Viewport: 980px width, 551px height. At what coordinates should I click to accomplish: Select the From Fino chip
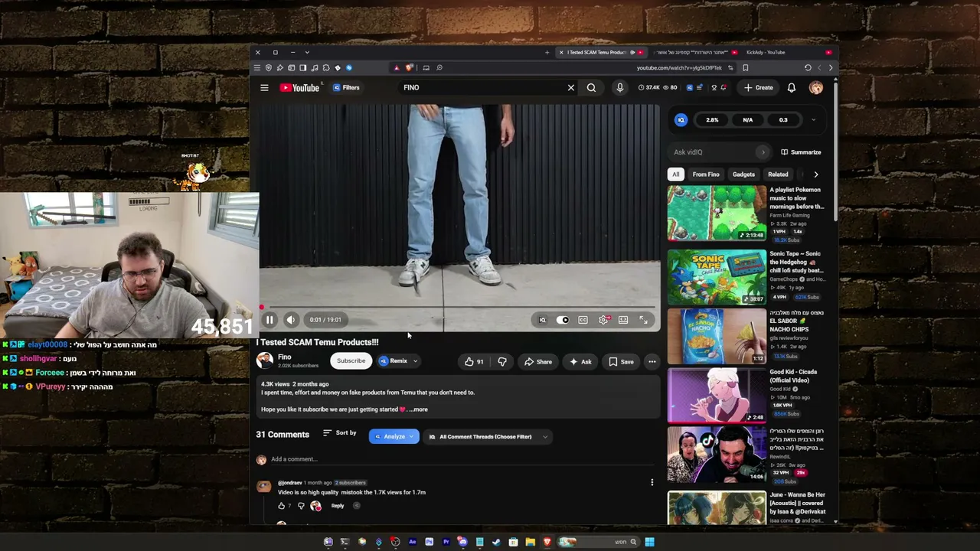[x=706, y=174]
